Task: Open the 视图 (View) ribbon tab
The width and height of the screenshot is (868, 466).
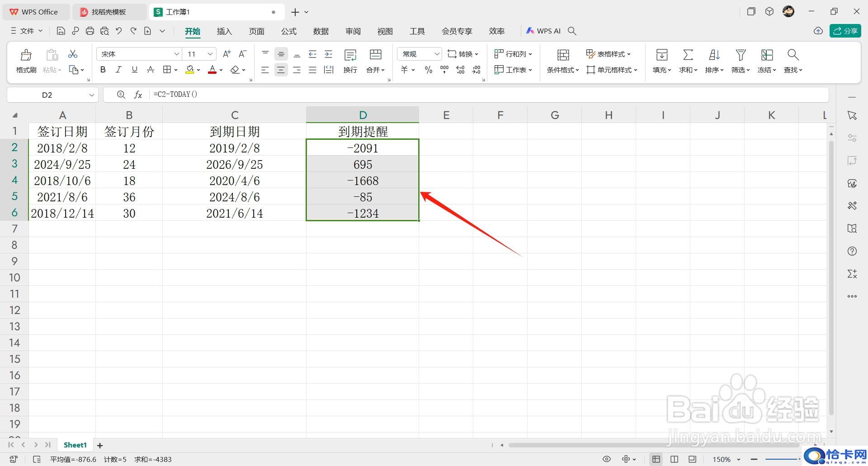Action: [385, 31]
